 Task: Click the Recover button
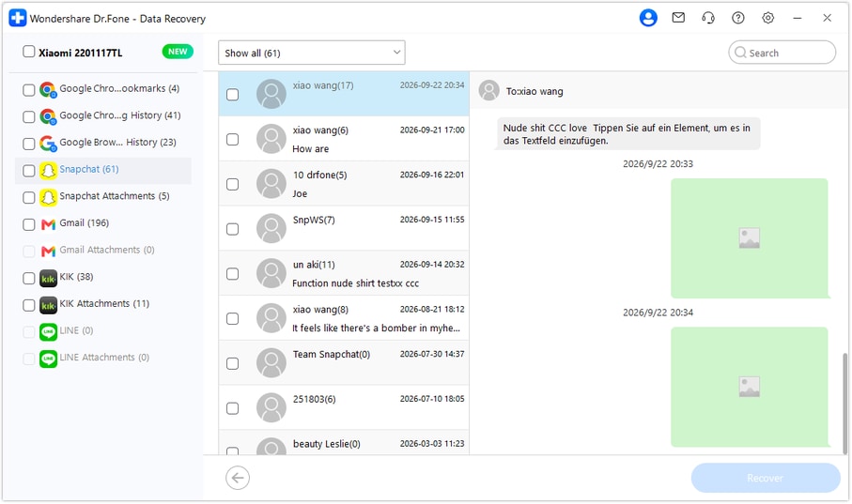click(x=766, y=478)
